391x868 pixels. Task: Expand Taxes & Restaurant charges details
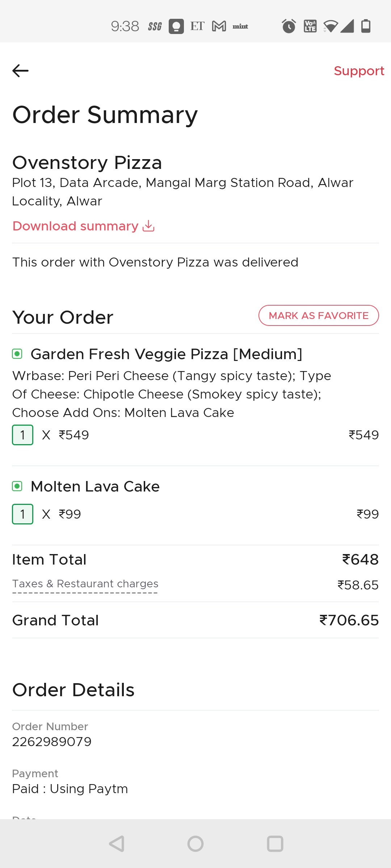point(85,584)
